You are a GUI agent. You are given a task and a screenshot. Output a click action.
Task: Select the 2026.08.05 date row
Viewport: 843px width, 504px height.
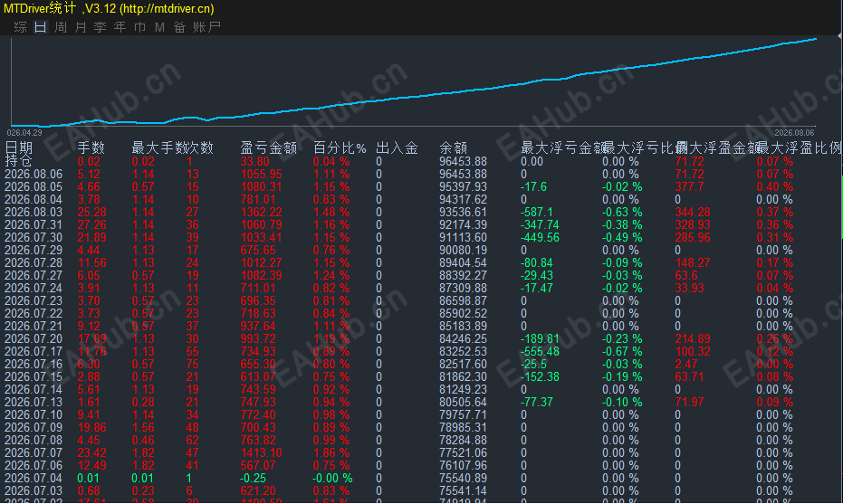click(34, 186)
